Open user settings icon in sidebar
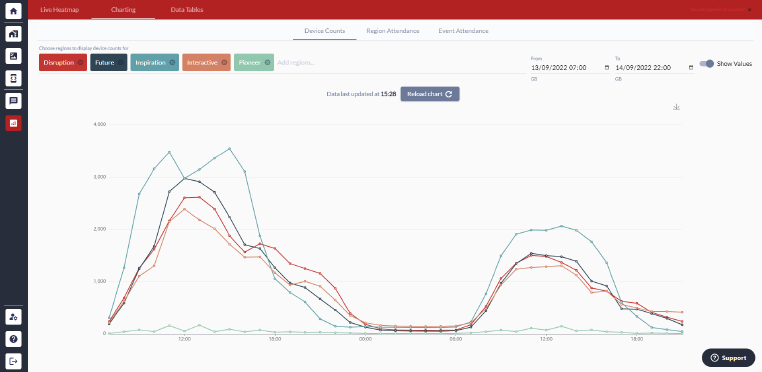 pos(14,317)
